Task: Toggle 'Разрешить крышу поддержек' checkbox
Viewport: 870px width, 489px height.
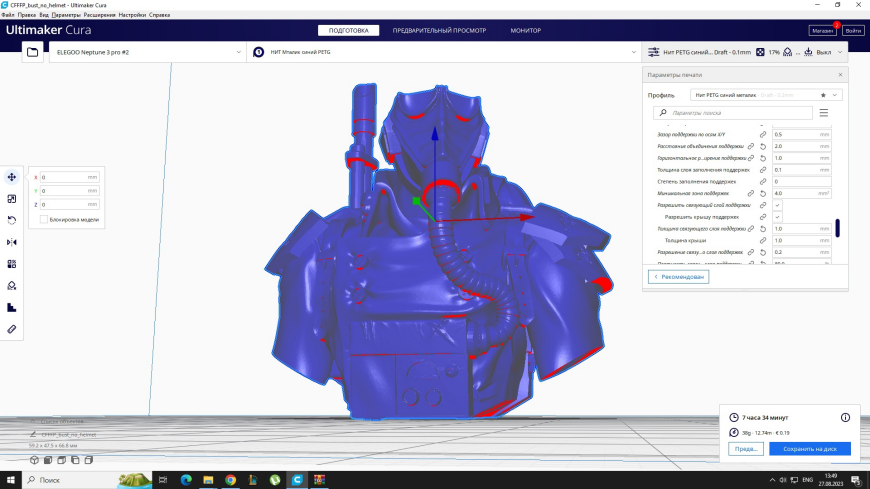Action: (777, 217)
